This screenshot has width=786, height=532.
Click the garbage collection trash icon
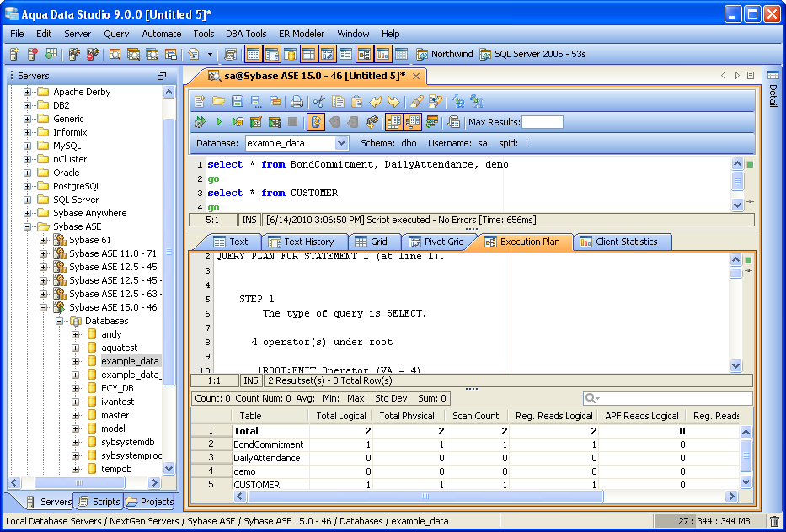774,522
